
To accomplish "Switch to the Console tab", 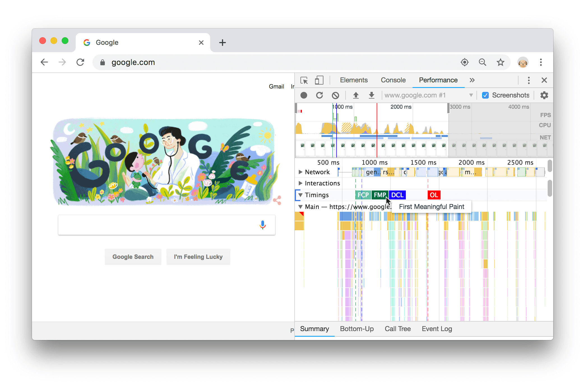I will (392, 80).
